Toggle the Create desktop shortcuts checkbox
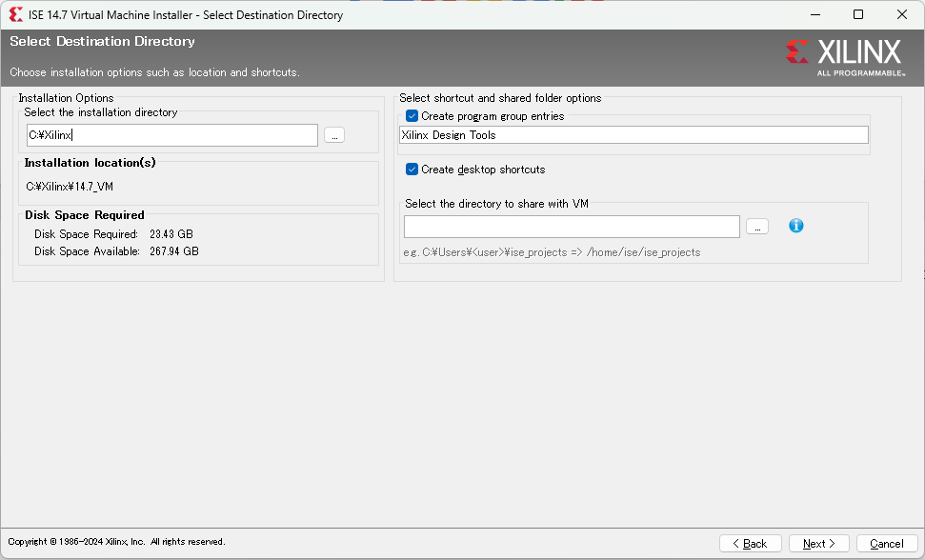925x560 pixels. click(412, 170)
